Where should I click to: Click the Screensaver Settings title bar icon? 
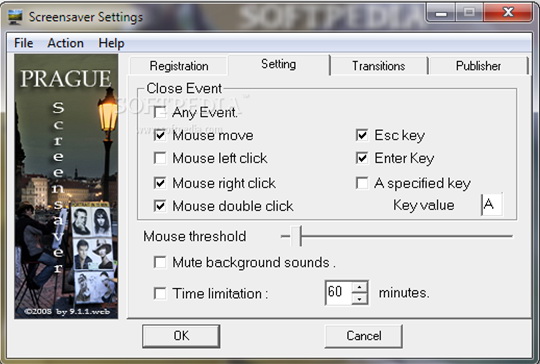pyautogui.click(x=14, y=17)
